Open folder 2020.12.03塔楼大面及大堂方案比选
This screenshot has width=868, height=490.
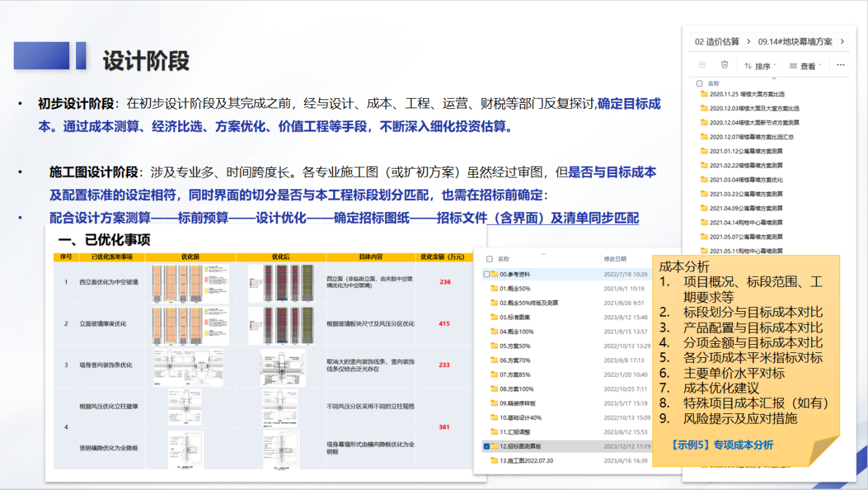pos(749,108)
